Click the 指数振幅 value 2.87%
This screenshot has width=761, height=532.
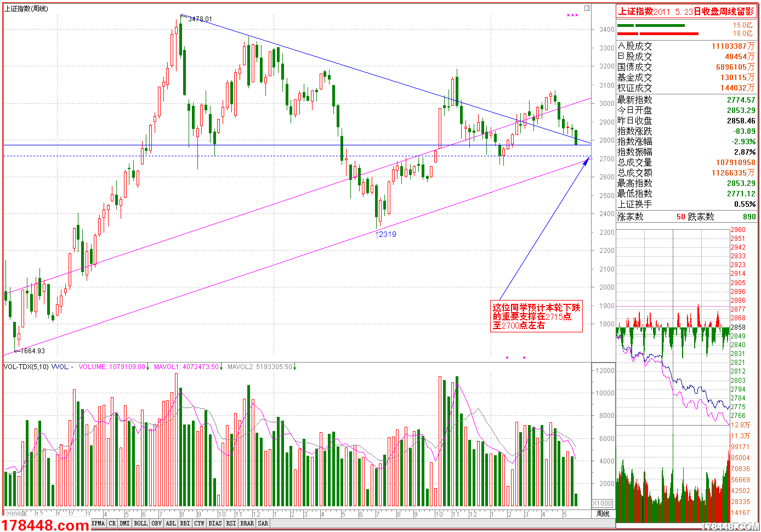point(745,152)
